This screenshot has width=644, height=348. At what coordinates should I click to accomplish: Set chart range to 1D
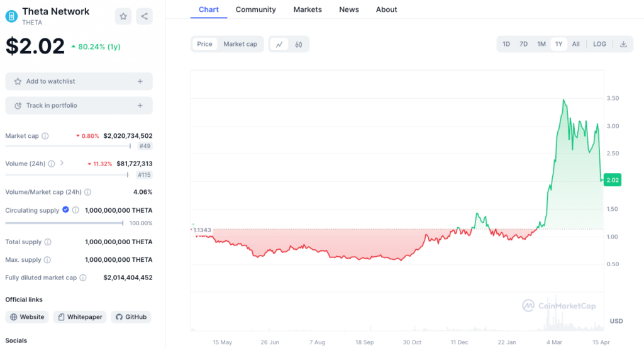click(506, 44)
